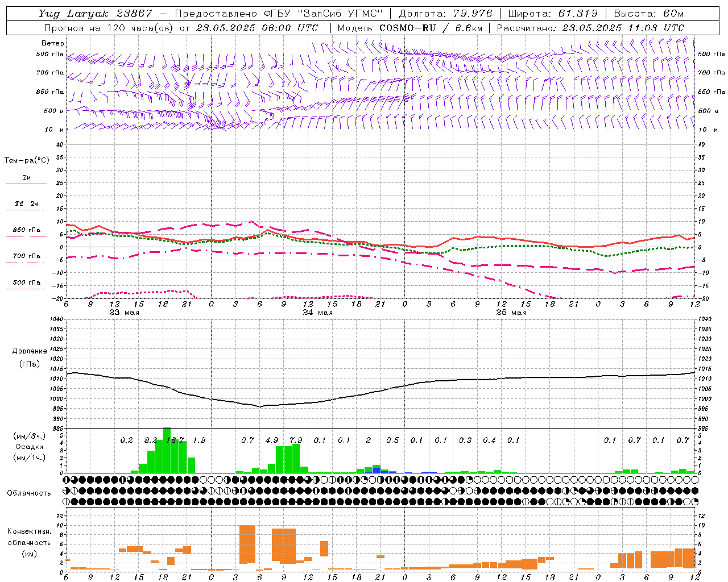Viewport: 728px width, 582px height.
Task: Click the (мм/3ч.) precipitation unit label
Action: point(30,436)
